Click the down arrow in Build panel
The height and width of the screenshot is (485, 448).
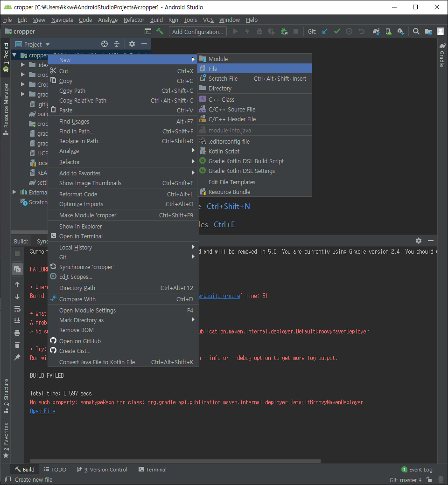tap(17, 296)
